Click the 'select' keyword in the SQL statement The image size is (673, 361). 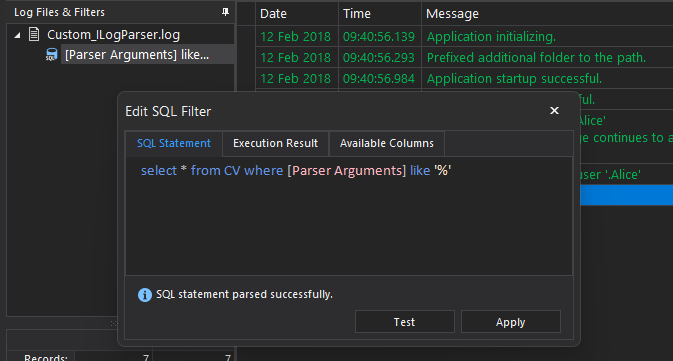[159, 170]
